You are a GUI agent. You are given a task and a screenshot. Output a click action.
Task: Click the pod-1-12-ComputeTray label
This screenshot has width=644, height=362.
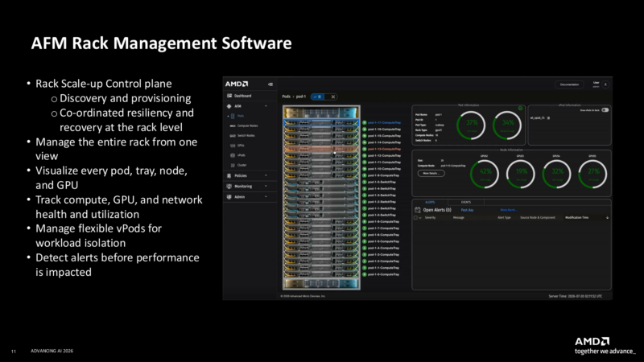tap(384, 155)
